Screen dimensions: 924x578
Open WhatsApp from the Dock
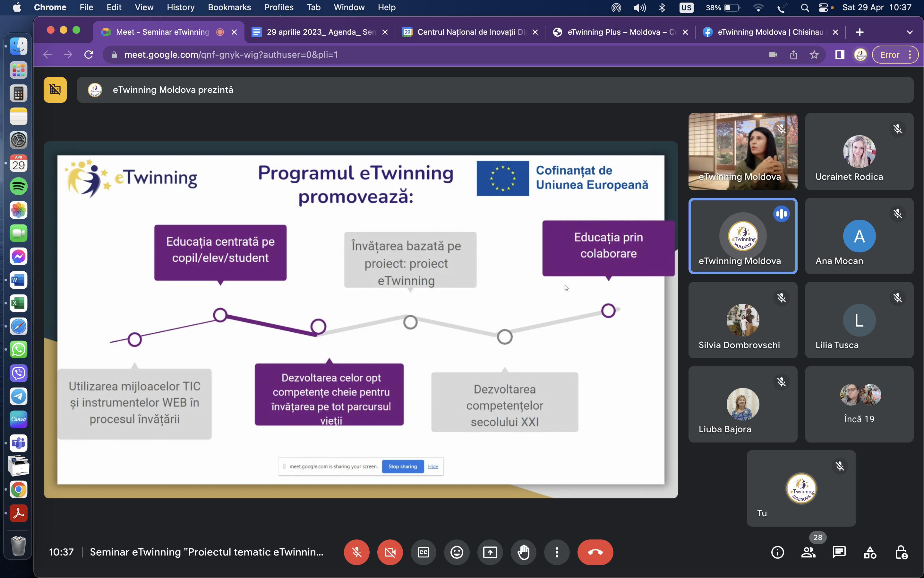[x=18, y=350]
